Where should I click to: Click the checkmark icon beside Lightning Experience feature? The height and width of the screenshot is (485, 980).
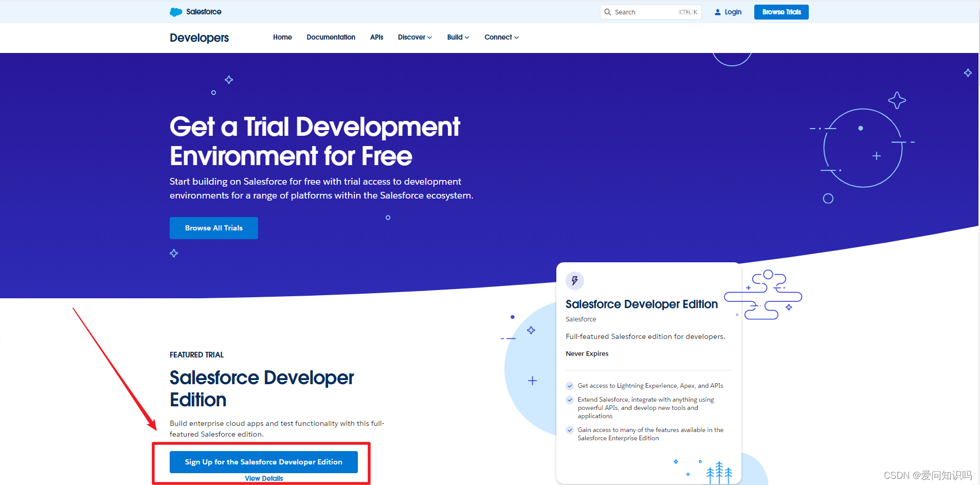coord(570,386)
